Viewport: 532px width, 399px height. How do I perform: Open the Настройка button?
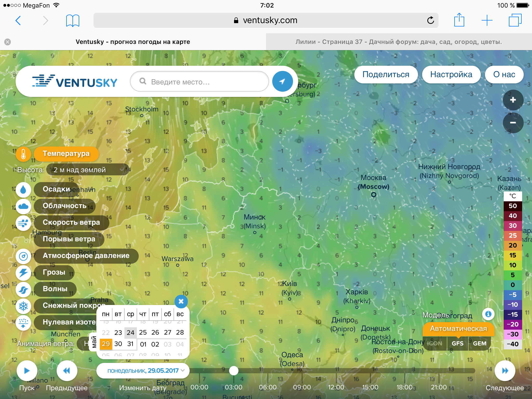[x=451, y=75]
